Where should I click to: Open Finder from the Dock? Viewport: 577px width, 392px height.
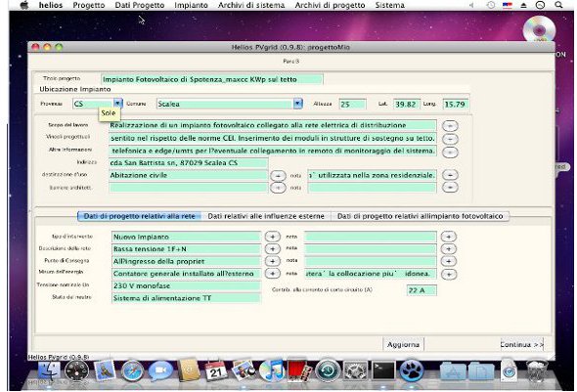point(49,371)
